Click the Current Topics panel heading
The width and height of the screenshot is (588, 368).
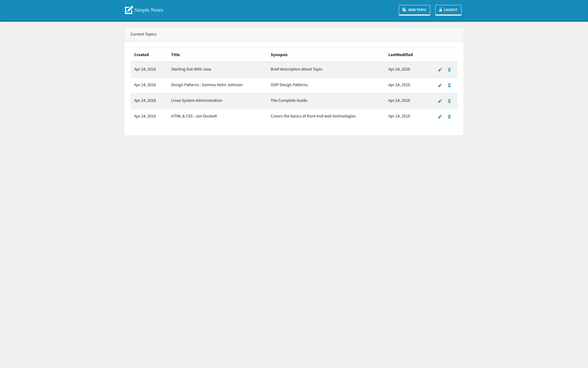click(143, 34)
